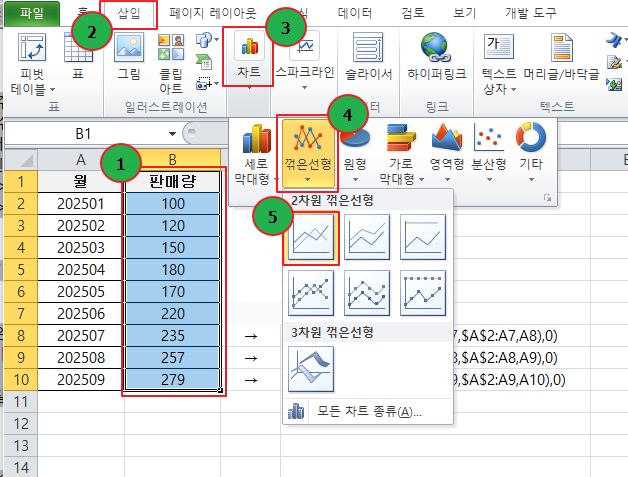Expand the Name Box dropdown arrow
This screenshot has width=628, height=477.
tap(172, 134)
